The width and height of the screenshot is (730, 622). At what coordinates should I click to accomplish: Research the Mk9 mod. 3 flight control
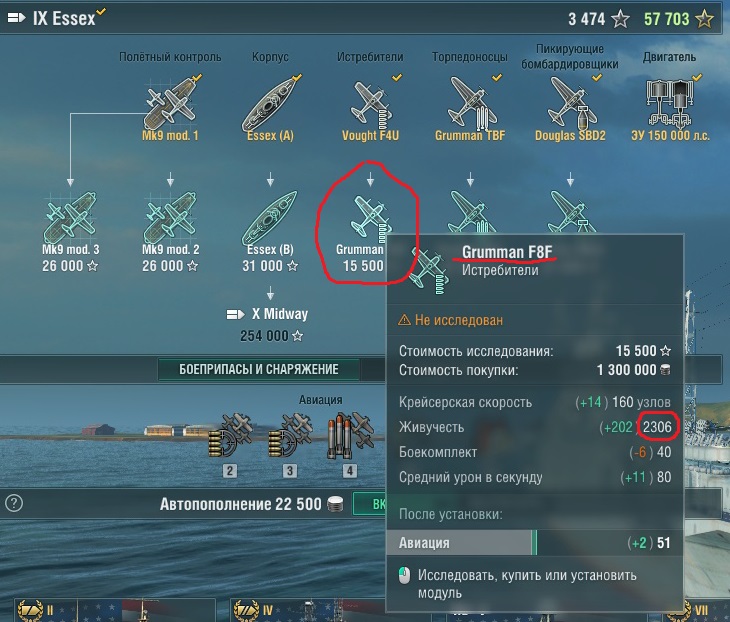[70, 231]
